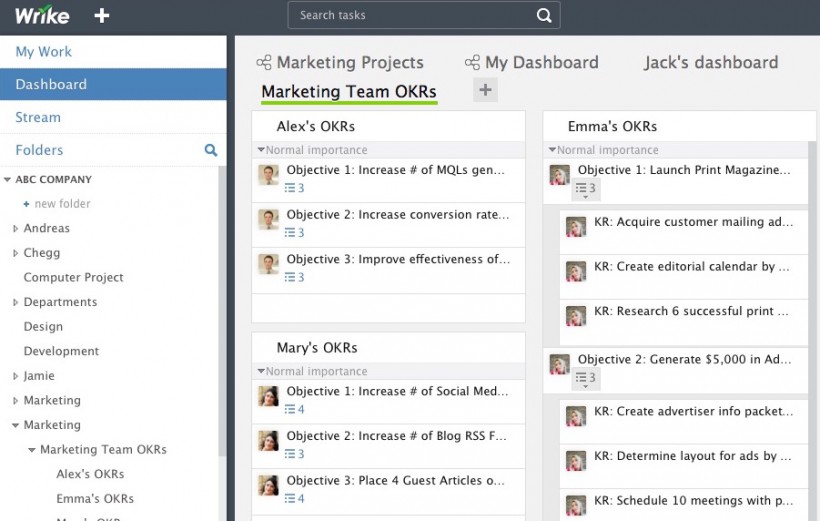
Task: Click Emma's OKRs widget scrollbar
Action: click(x=812, y=331)
